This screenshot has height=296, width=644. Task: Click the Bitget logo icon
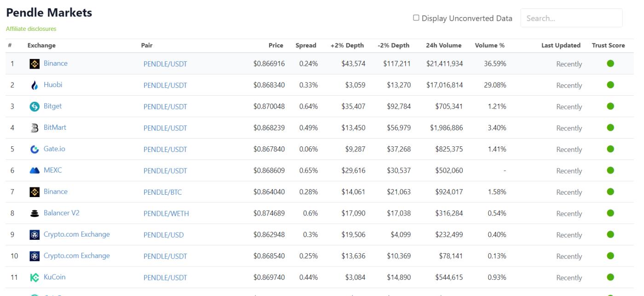34,106
